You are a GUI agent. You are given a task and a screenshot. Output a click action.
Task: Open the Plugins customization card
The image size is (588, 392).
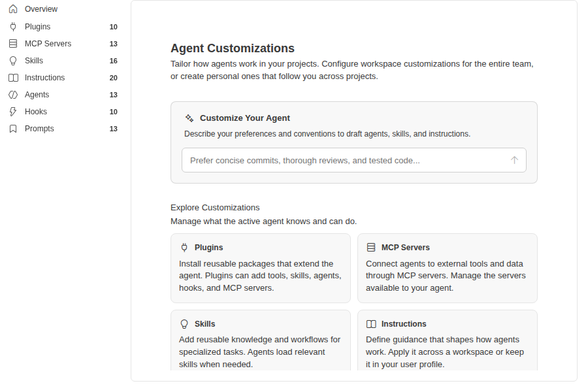(x=261, y=269)
